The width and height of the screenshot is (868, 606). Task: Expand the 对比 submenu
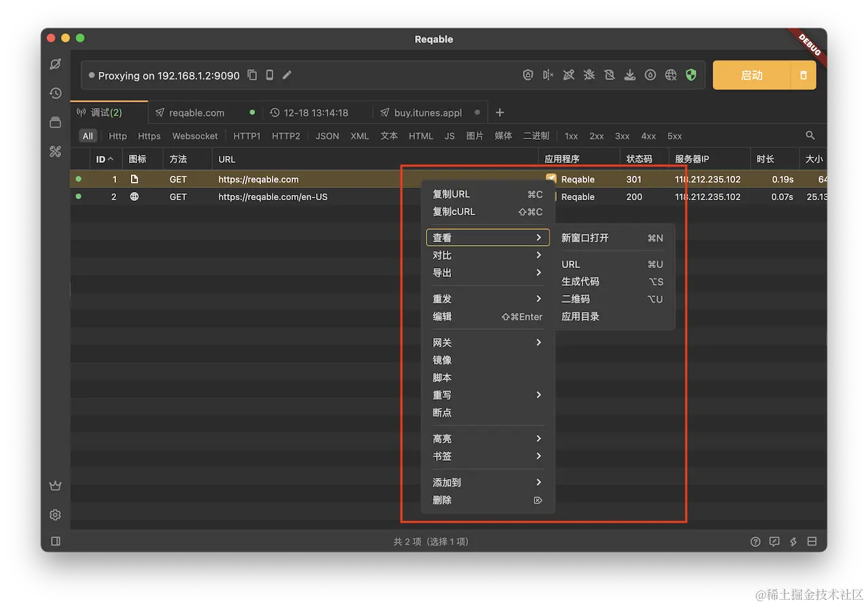point(488,255)
